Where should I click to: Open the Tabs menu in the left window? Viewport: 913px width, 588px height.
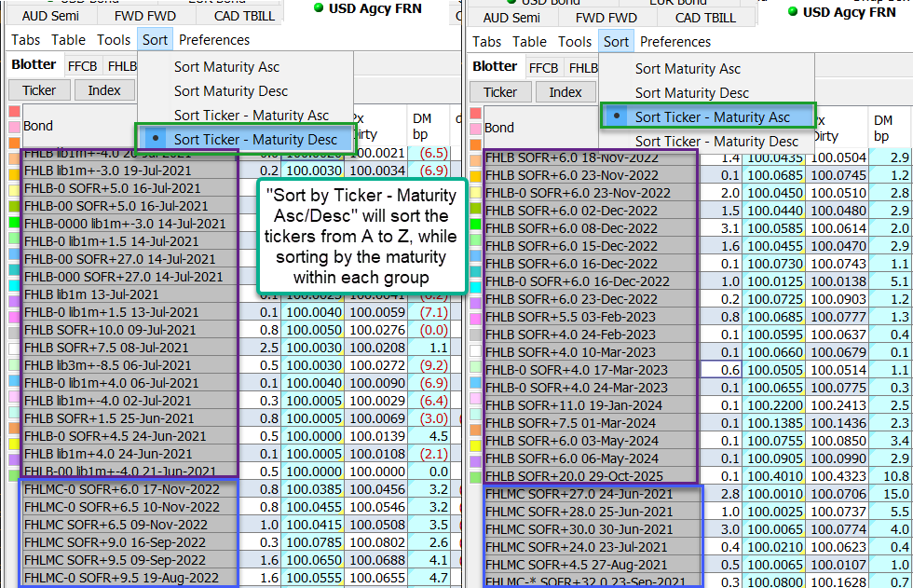(x=26, y=39)
